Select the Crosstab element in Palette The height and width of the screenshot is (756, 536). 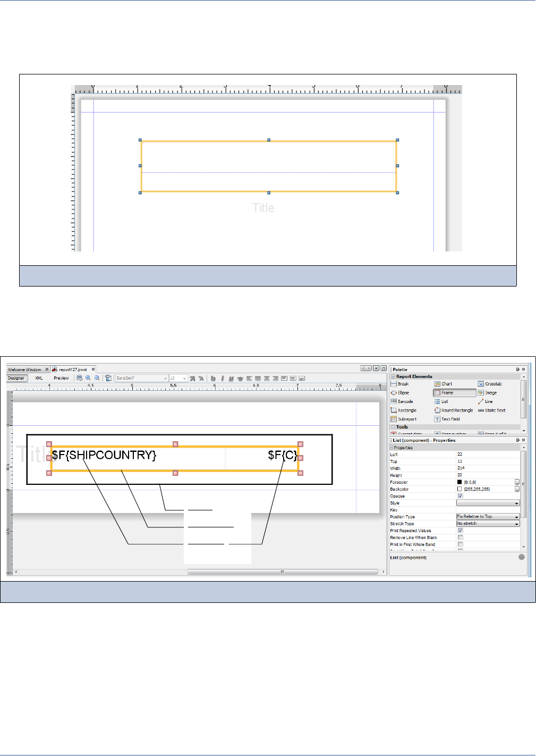489,384
